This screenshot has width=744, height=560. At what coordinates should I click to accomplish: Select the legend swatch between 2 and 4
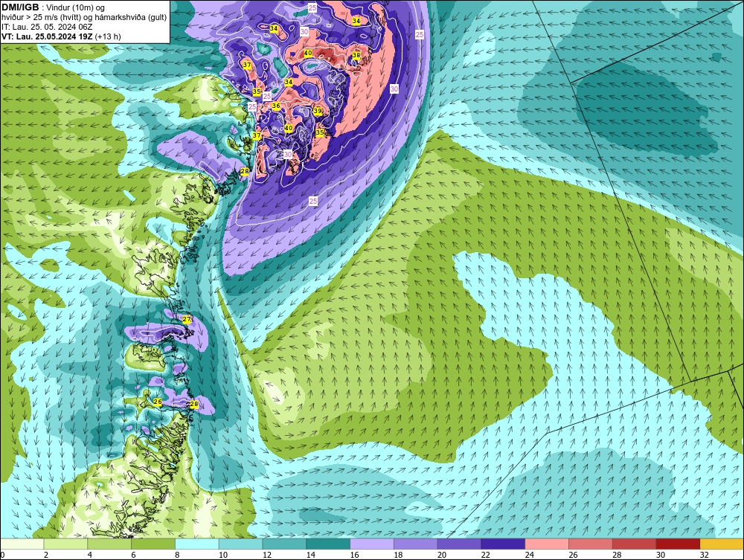[65, 544]
